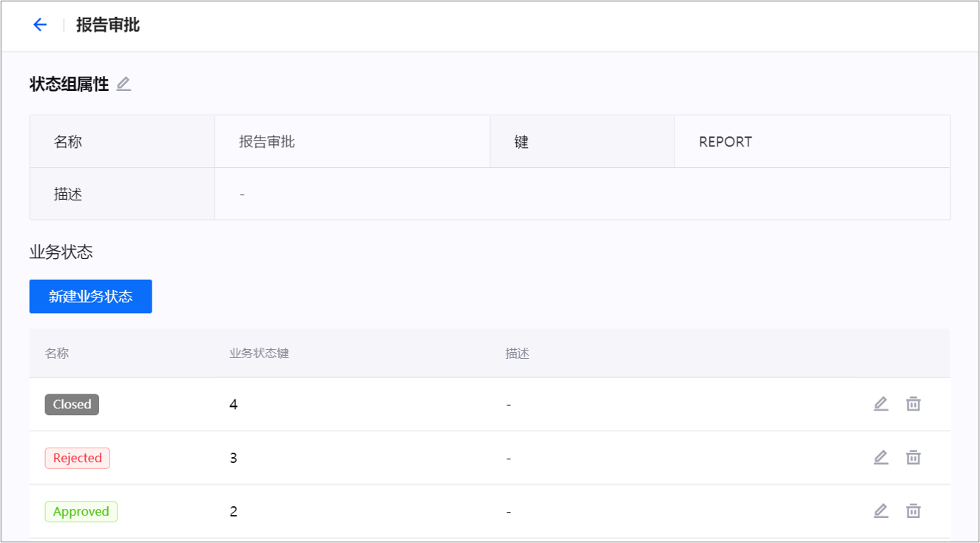Click the 业务状态键 column header

[x=259, y=354]
